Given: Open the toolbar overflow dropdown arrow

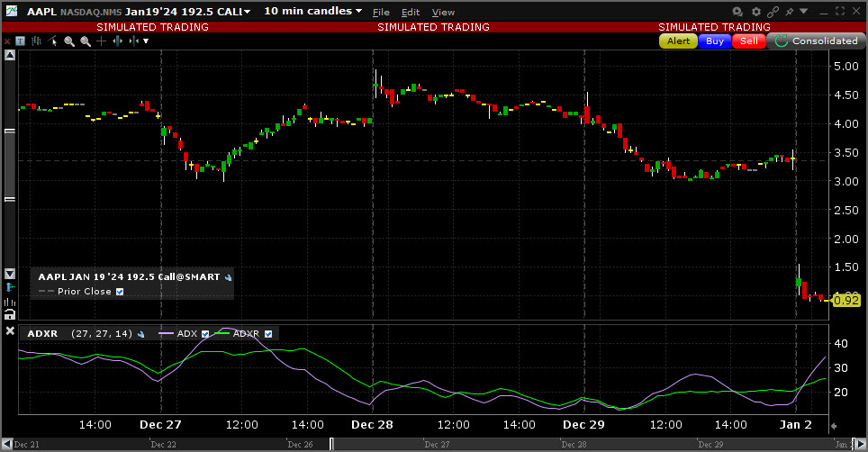Looking at the screenshot, I should [x=146, y=41].
